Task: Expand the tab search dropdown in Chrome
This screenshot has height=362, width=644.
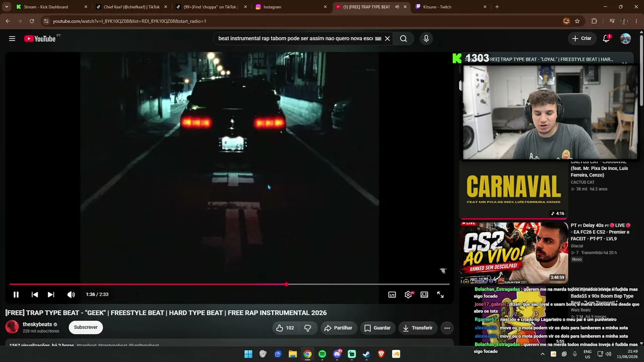Action: click(7, 7)
